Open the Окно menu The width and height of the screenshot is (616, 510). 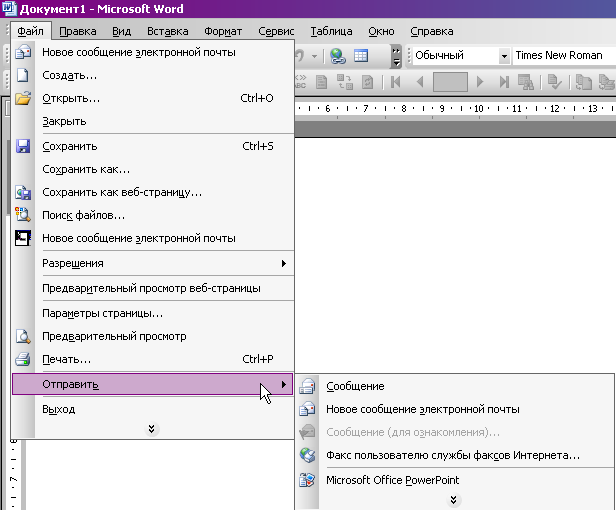tap(381, 31)
